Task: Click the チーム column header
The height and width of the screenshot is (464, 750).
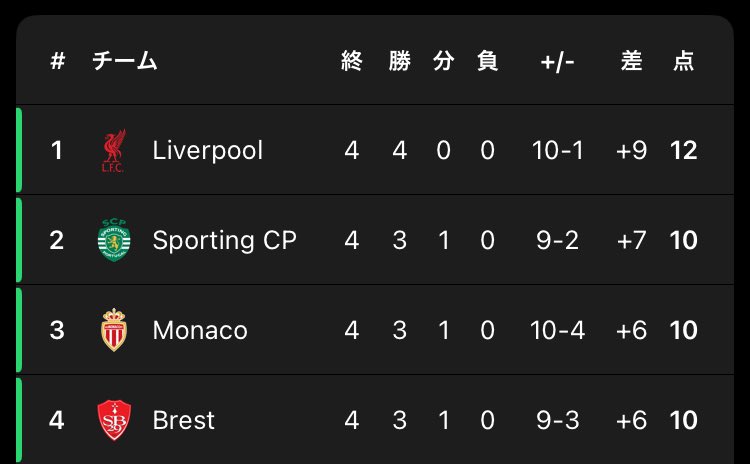Action: [125, 61]
